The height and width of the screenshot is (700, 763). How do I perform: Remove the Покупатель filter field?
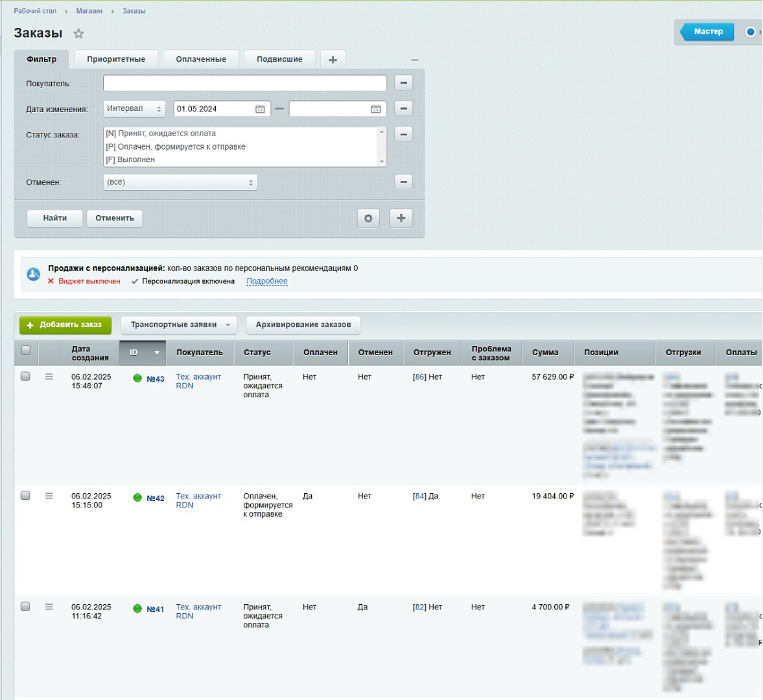click(403, 83)
